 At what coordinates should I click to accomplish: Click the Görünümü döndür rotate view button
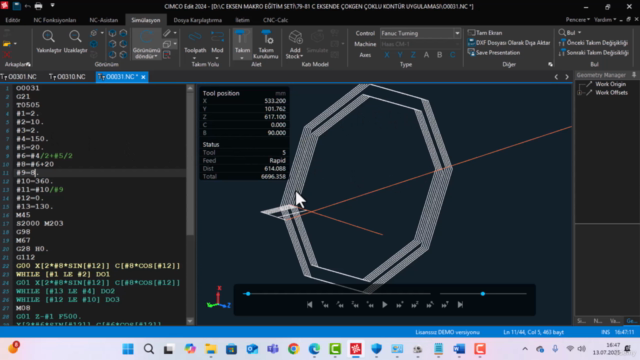click(146, 44)
